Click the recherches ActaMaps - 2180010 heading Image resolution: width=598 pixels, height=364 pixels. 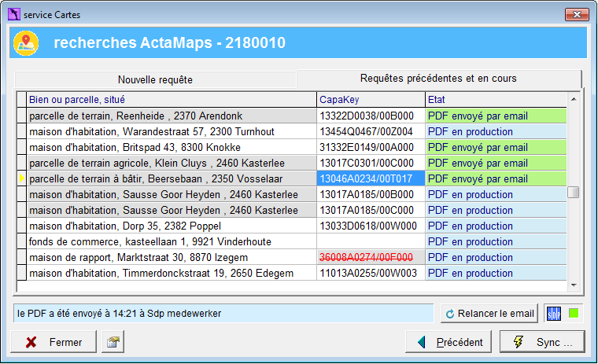(169, 42)
